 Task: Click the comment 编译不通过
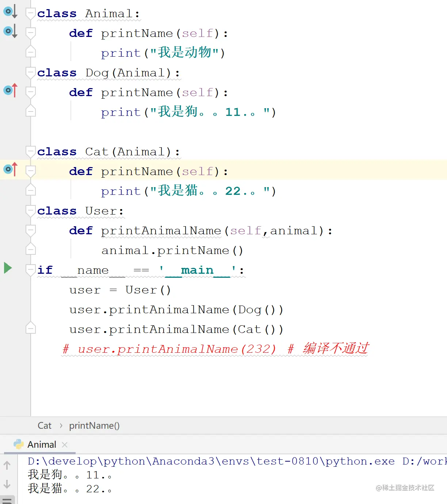(x=336, y=348)
